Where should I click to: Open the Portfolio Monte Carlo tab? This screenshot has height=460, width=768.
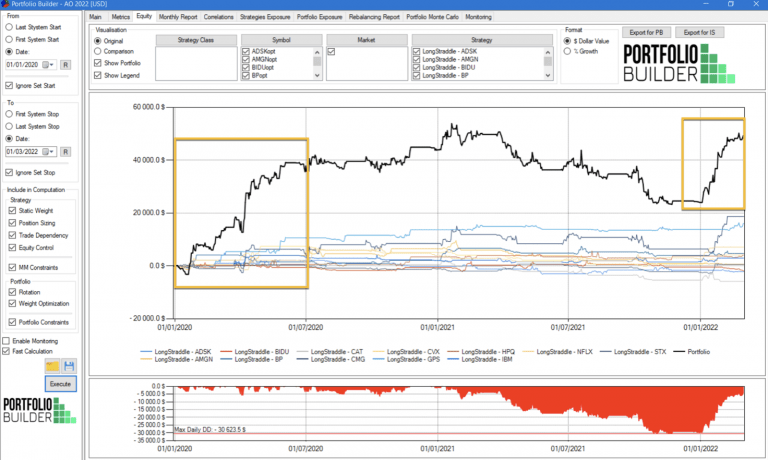[x=433, y=17]
